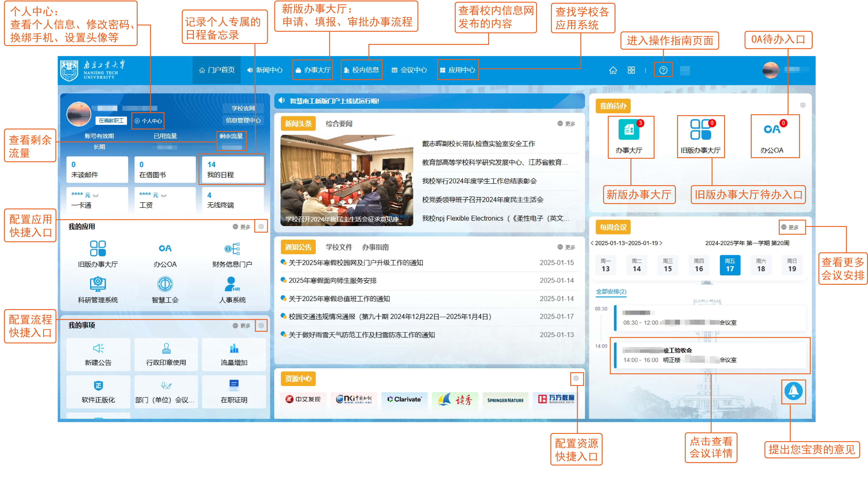Screen dimensions: 868x490
Task: Open news 我校举行2024年度学生工作总结表彰会
Action: pos(479,181)
